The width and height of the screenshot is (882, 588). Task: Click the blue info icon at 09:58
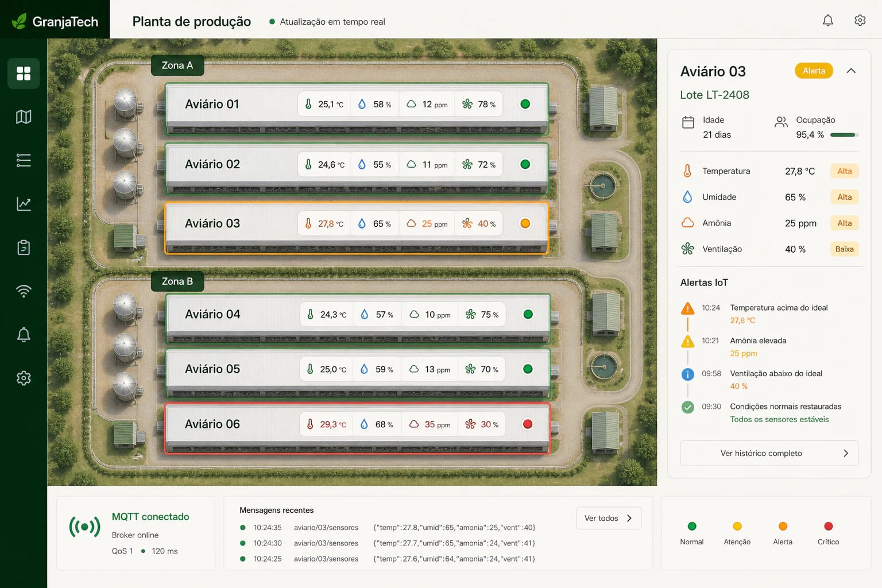pyautogui.click(x=687, y=374)
